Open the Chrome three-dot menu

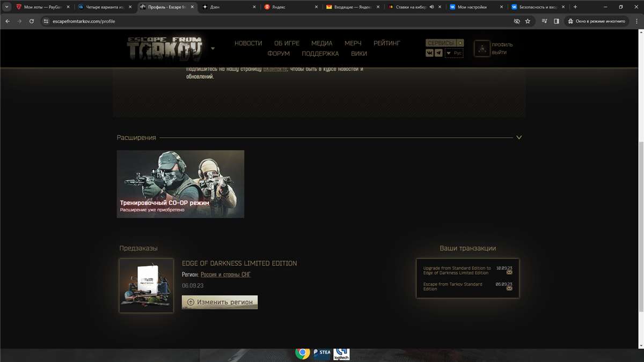coord(635,21)
